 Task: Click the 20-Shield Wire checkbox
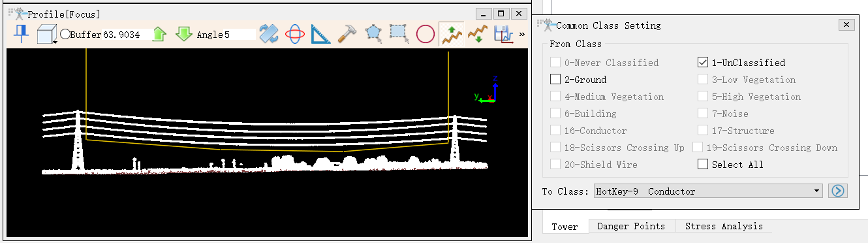click(555, 165)
